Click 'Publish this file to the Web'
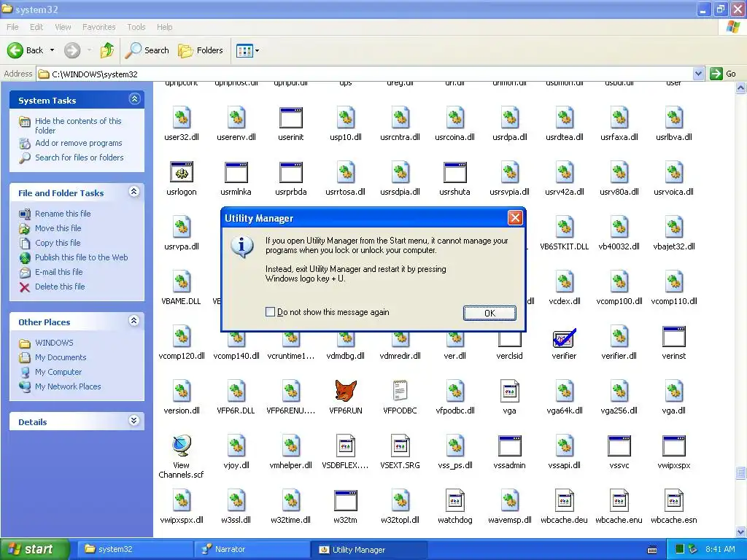Viewport: 747px width, 560px height. click(x=81, y=257)
